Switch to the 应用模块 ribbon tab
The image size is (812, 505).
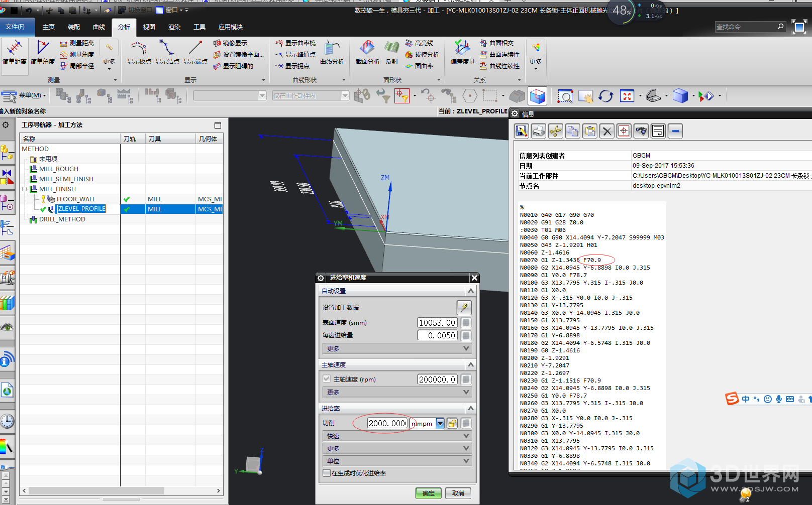click(231, 27)
